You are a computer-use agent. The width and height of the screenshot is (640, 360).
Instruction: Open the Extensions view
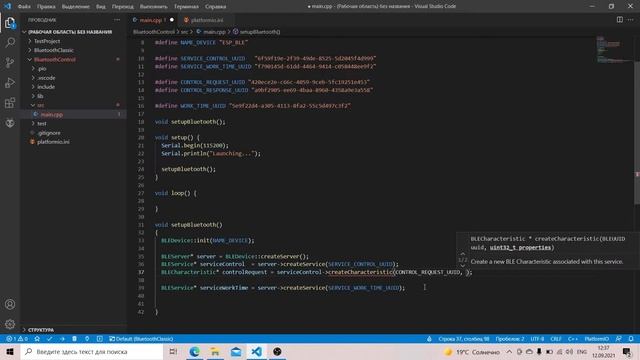pyautogui.click(x=10, y=102)
